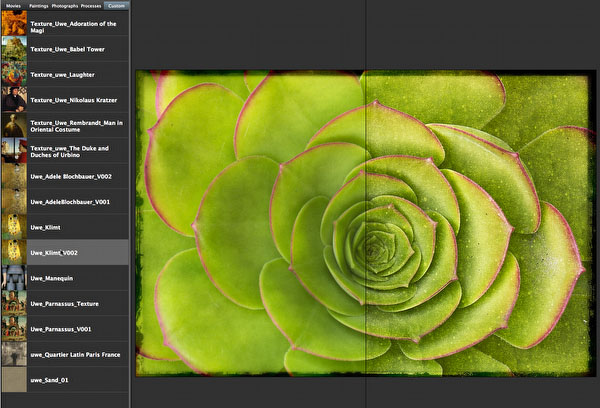Open the Processes tab

pyautogui.click(x=91, y=6)
